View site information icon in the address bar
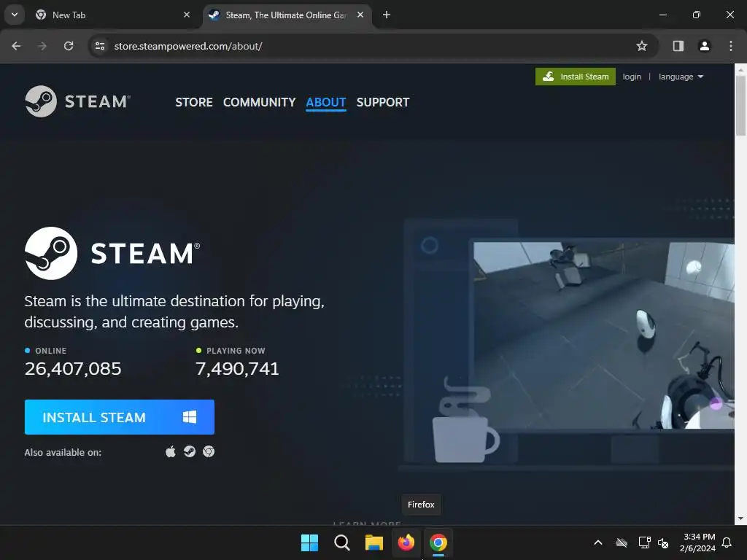 click(100, 46)
